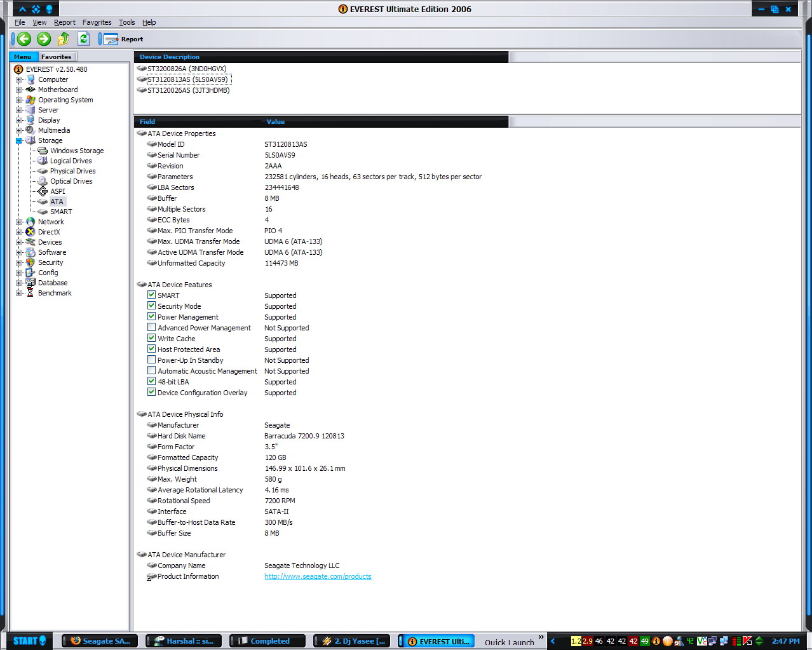Click the Computer tree icon
This screenshot has height=650, width=812.
[x=30, y=79]
